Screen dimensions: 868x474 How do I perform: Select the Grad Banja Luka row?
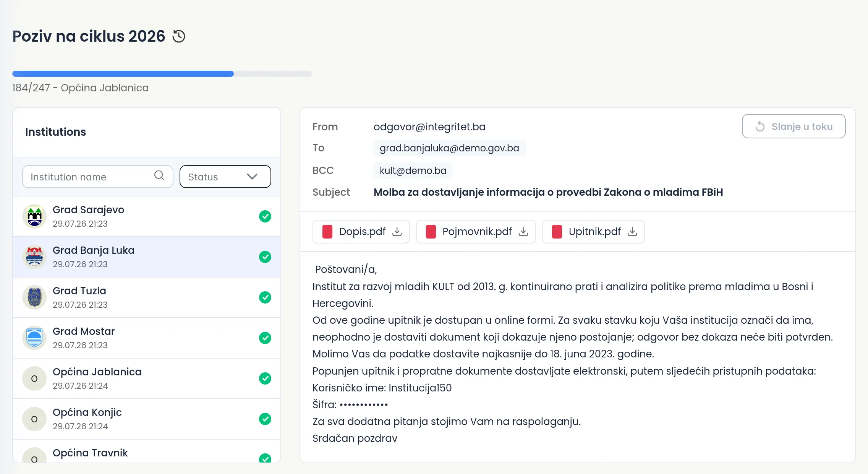pos(147,257)
